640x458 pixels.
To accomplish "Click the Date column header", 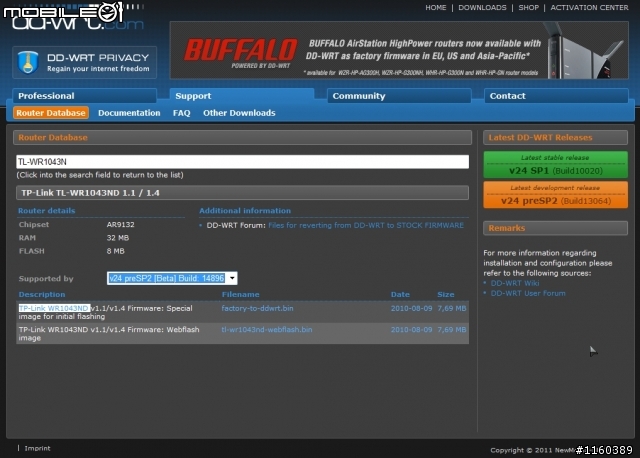I will [400, 294].
